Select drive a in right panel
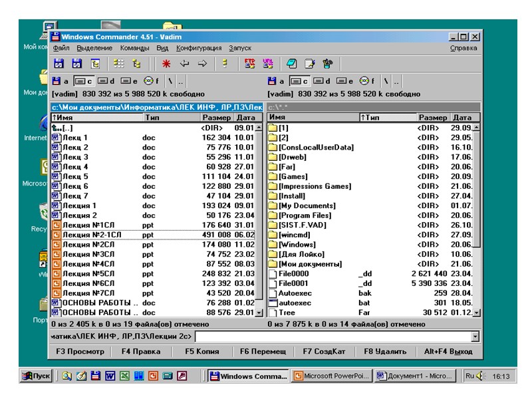This screenshot has height=399, width=532. (x=275, y=82)
